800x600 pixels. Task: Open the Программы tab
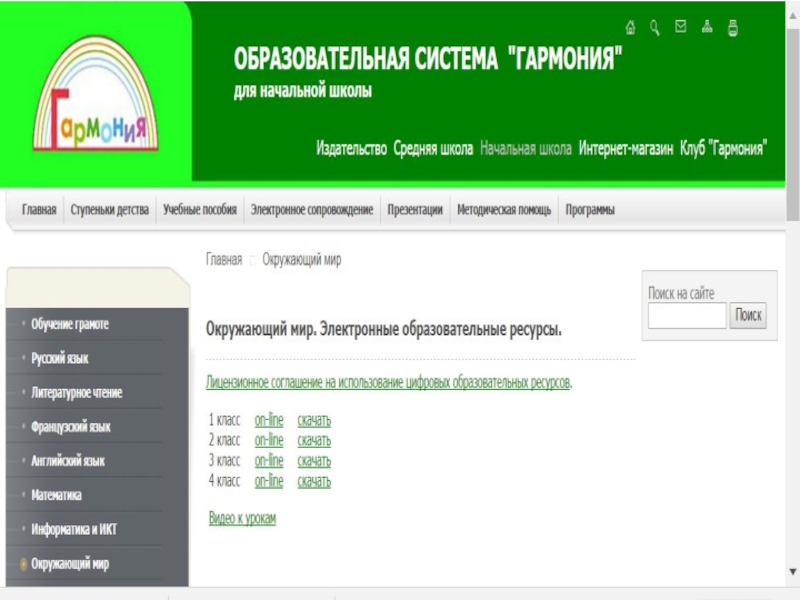590,210
